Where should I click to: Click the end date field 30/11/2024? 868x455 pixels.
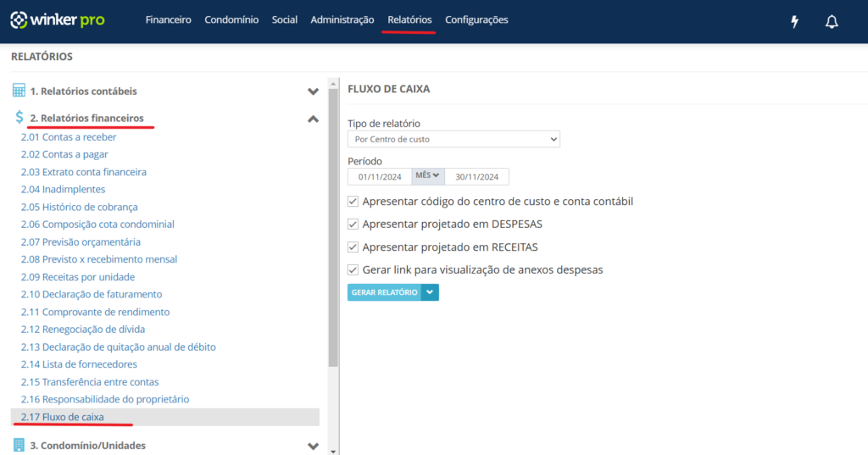(x=476, y=176)
